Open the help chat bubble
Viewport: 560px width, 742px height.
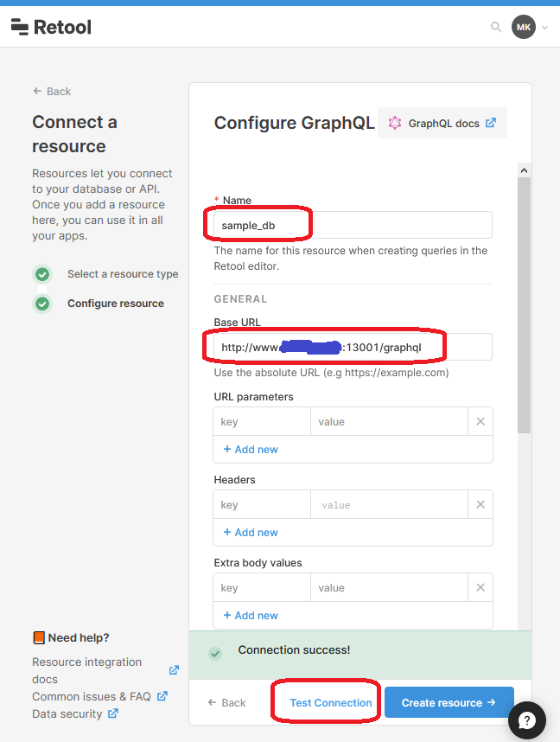click(527, 720)
